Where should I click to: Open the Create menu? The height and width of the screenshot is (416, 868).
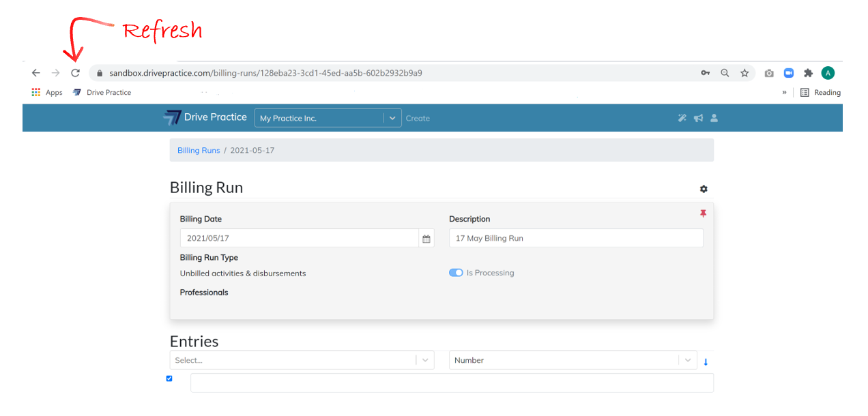click(x=418, y=118)
